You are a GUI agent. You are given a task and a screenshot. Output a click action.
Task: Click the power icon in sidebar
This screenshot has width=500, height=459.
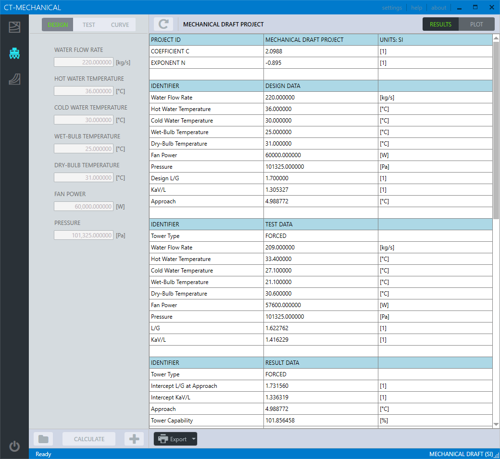[14, 446]
